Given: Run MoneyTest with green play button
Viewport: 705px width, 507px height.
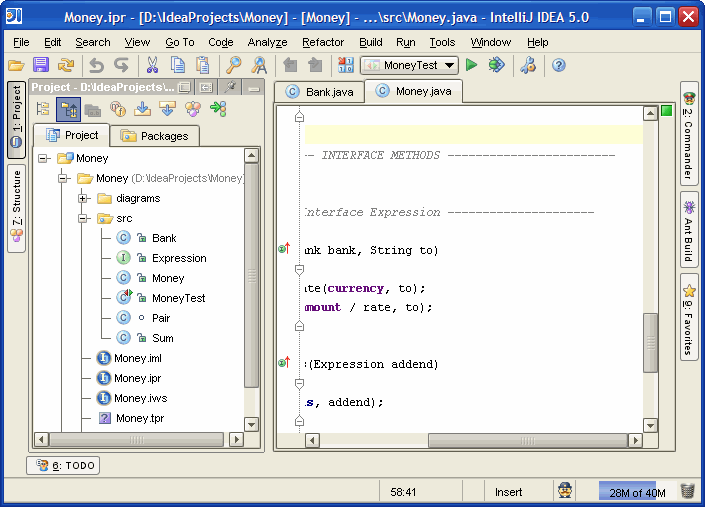Looking at the screenshot, I should [471, 65].
